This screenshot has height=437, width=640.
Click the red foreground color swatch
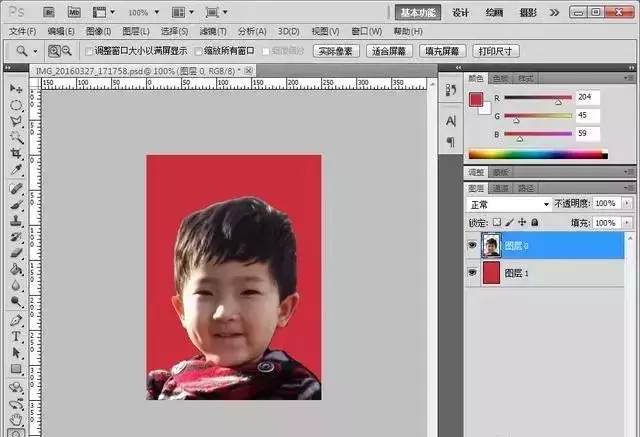(x=476, y=100)
